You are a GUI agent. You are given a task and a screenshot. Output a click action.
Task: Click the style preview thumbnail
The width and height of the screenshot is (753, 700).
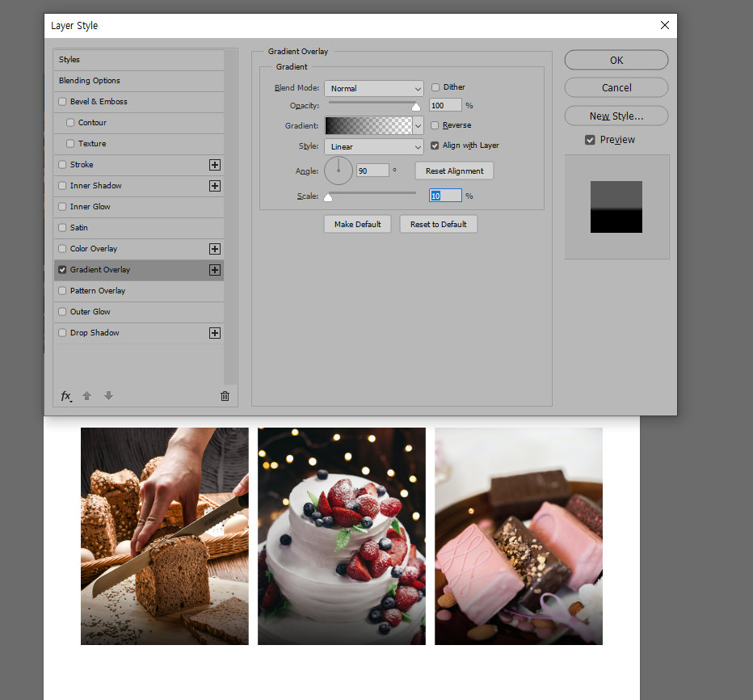point(616,207)
